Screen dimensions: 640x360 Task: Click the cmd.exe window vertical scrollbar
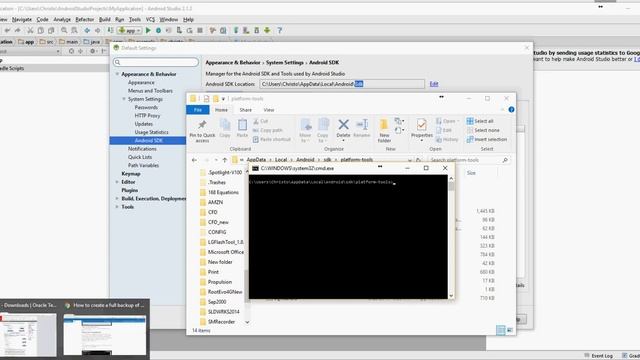[x=451, y=237]
